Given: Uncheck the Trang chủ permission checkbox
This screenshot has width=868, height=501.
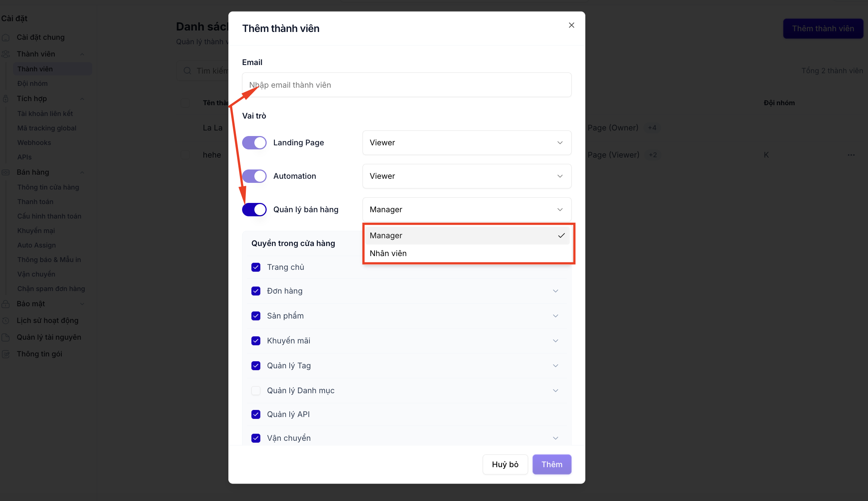Looking at the screenshot, I should coord(256,267).
